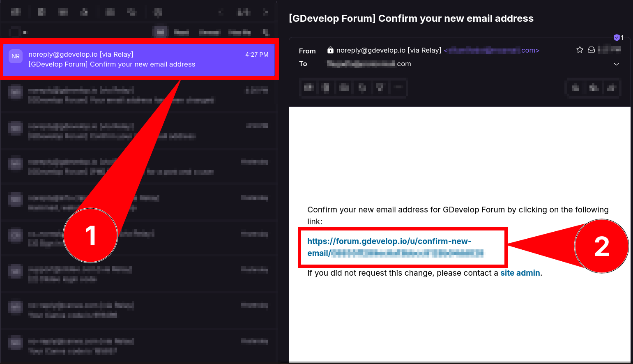Viewport: 633px width, 364px height.
Task: Go to the next message with the right arrow
Action: point(265,12)
